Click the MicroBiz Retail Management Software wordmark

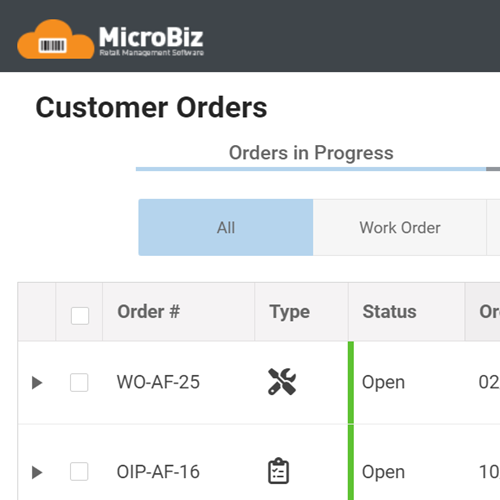151,41
